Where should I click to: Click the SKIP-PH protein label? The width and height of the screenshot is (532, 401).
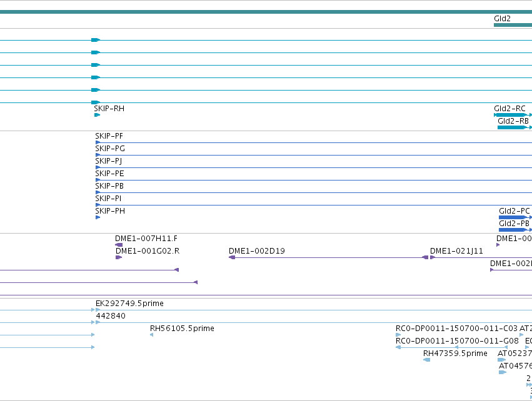110,211
